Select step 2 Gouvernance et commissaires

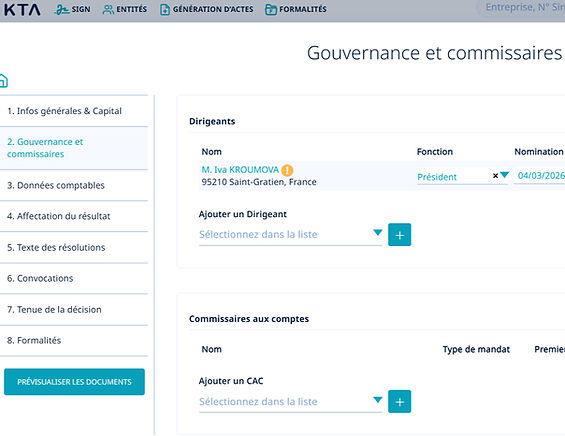coord(74,148)
